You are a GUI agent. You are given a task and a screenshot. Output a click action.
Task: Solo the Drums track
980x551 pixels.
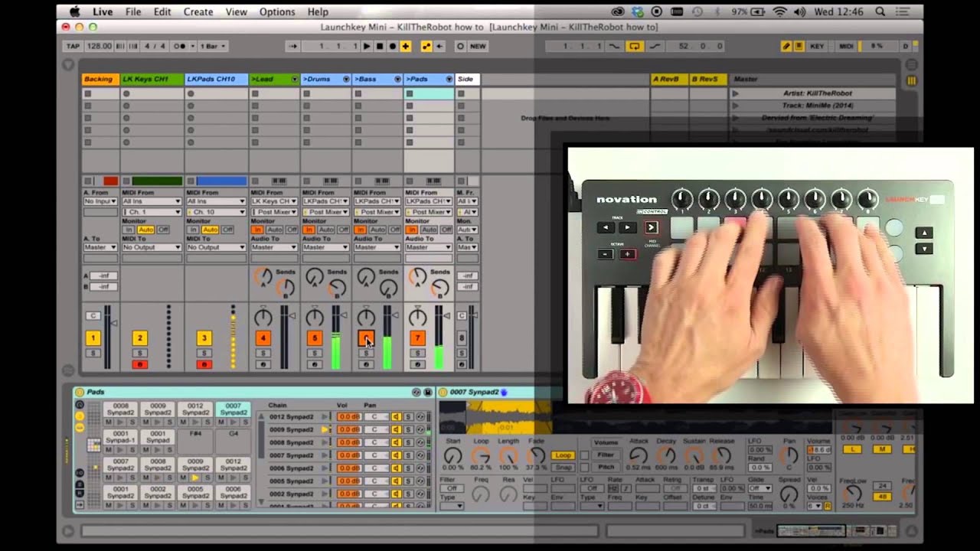(x=314, y=353)
